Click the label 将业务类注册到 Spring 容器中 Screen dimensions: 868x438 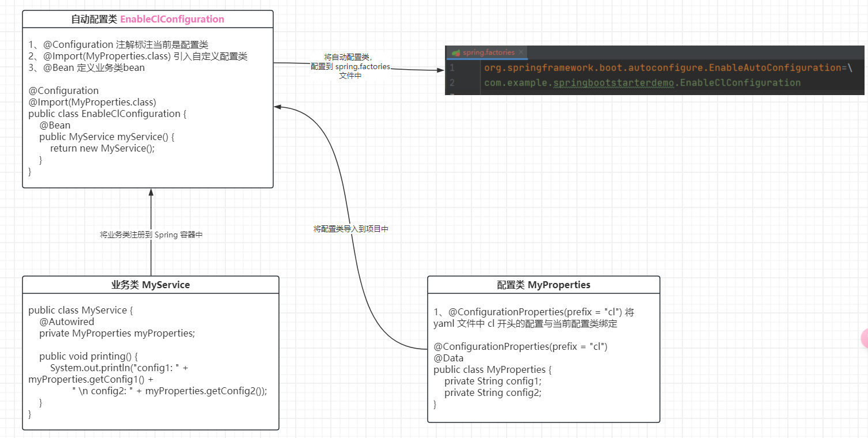click(x=151, y=235)
